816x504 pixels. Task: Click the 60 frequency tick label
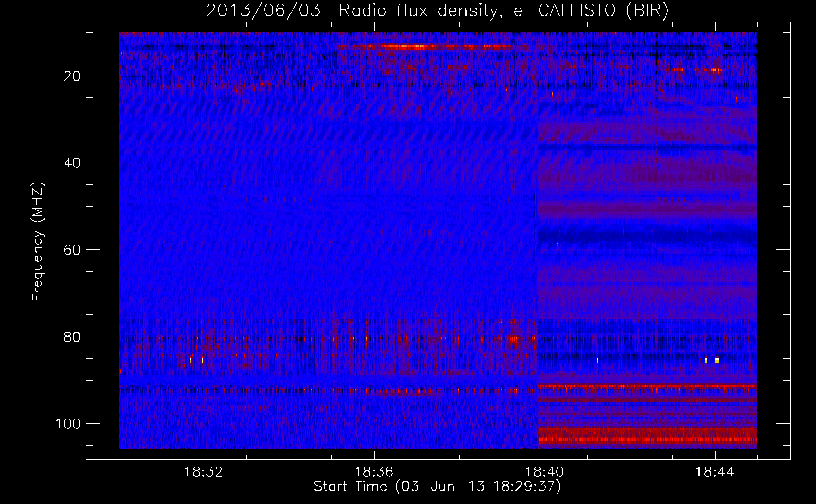(x=73, y=250)
